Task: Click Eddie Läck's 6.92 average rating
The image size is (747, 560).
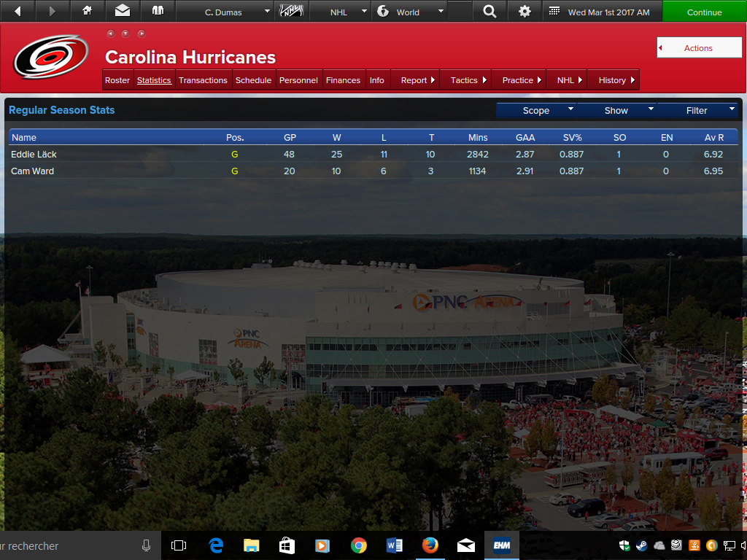Action: click(x=713, y=155)
